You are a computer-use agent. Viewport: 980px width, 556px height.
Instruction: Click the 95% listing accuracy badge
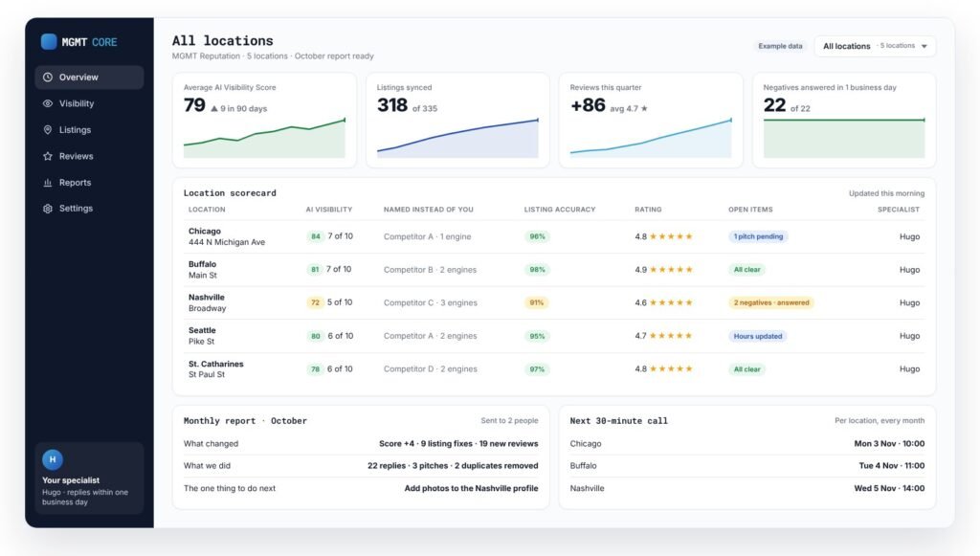click(x=538, y=336)
